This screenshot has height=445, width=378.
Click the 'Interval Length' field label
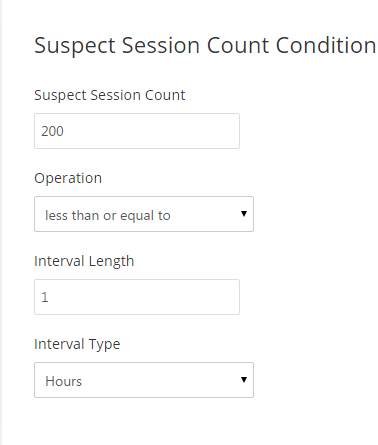pyautogui.click(x=84, y=261)
